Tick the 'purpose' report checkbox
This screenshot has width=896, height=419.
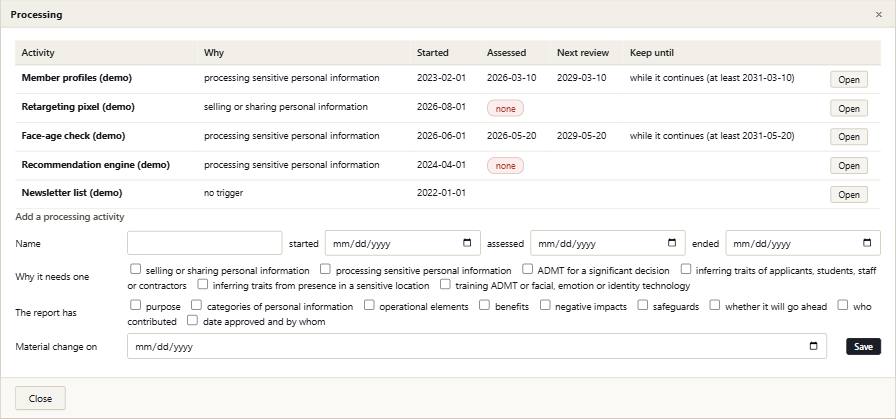(135, 305)
